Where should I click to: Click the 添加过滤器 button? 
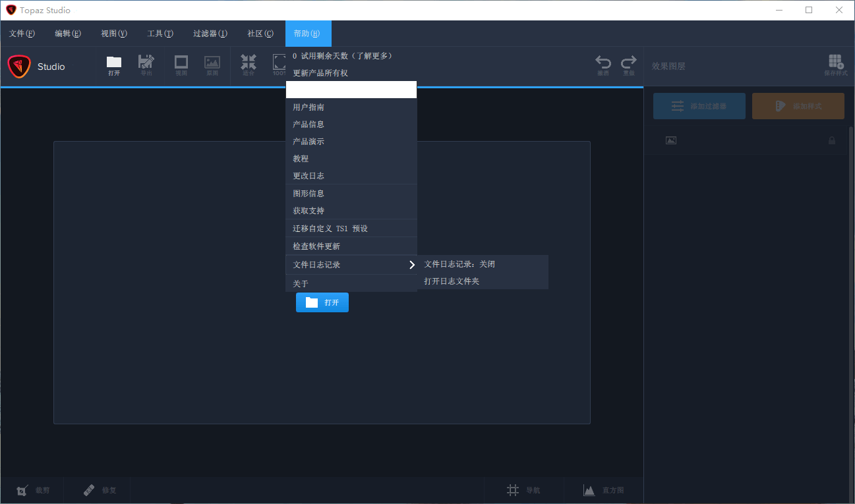(699, 106)
